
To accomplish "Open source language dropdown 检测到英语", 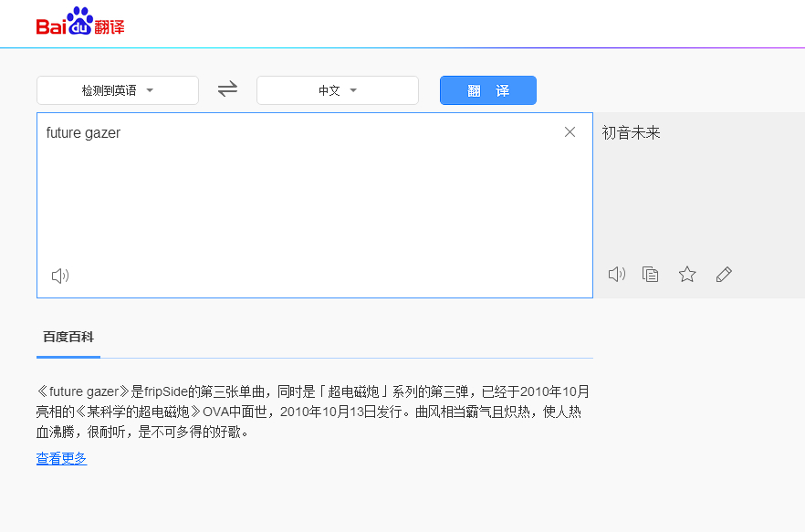I will point(118,90).
